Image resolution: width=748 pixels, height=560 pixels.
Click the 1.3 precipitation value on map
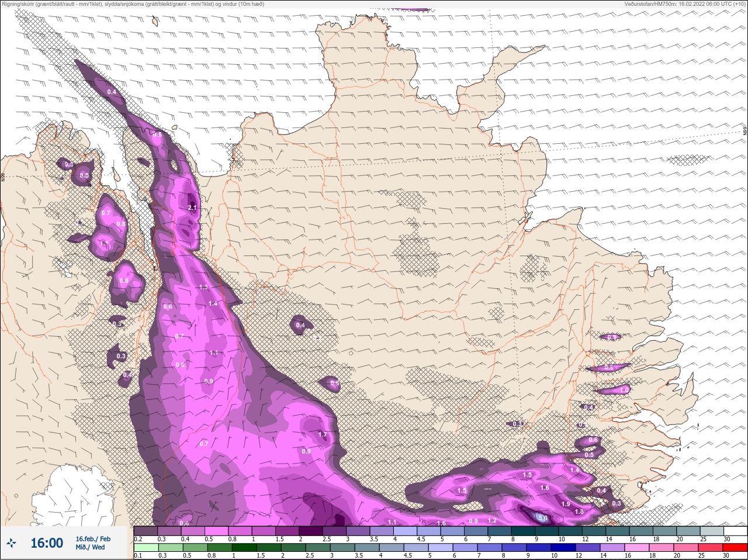click(x=203, y=287)
